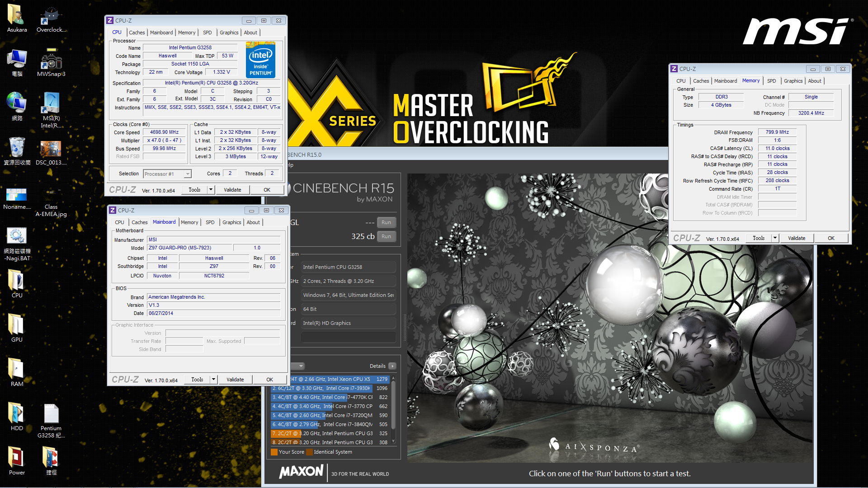Image resolution: width=868 pixels, height=488 pixels.
Task: Open Graphics tab in top-left CPU-Z window
Action: coord(229,33)
